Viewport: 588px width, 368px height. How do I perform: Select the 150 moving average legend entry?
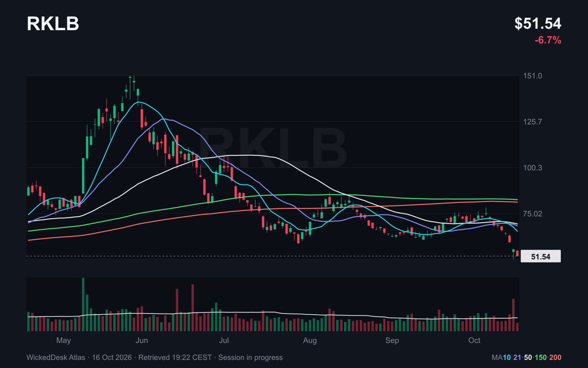click(541, 357)
